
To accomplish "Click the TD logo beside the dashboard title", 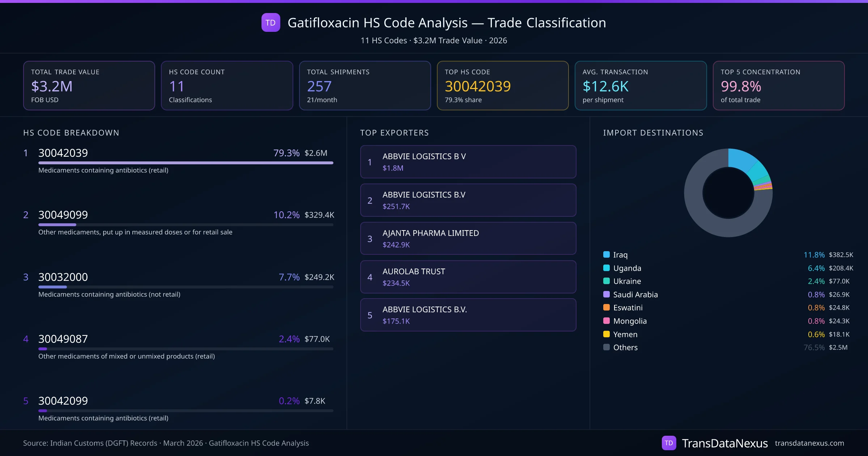I will click(x=270, y=22).
